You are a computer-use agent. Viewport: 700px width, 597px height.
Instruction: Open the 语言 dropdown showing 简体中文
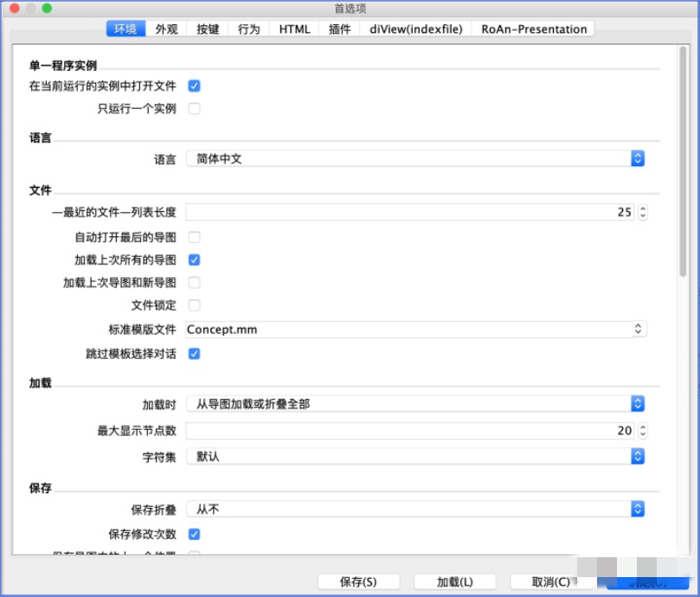coord(637,158)
